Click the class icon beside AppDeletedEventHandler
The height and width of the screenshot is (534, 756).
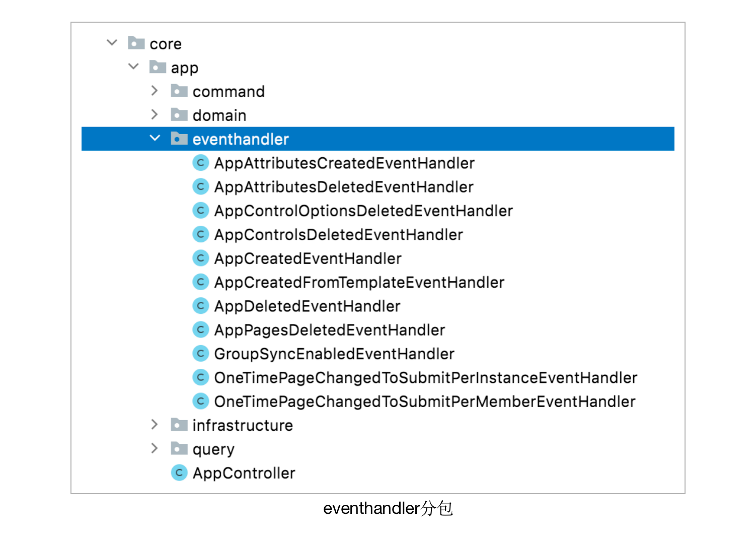[200, 306]
